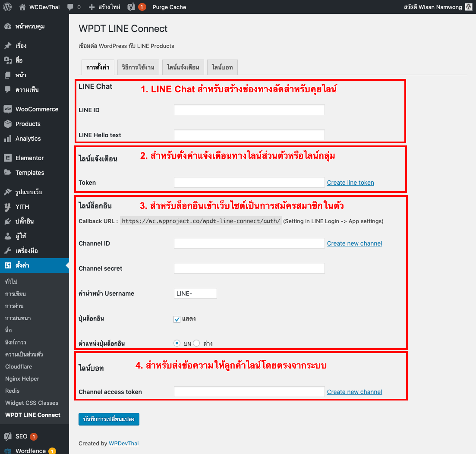Switch to the ไลน์บอท tab
This screenshot has width=476, height=454.
click(222, 67)
